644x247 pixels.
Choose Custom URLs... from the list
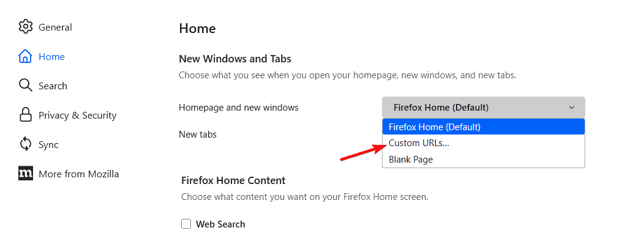pyautogui.click(x=419, y=143)
